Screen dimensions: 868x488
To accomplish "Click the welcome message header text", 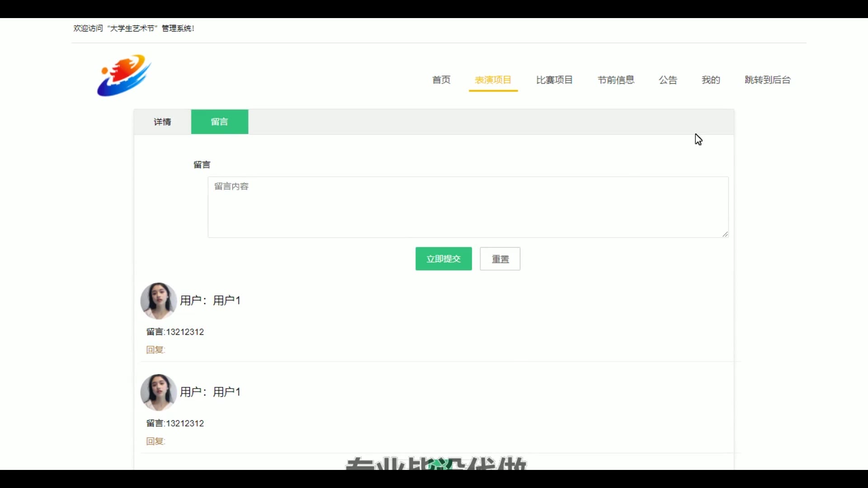I will click(134, 28).
